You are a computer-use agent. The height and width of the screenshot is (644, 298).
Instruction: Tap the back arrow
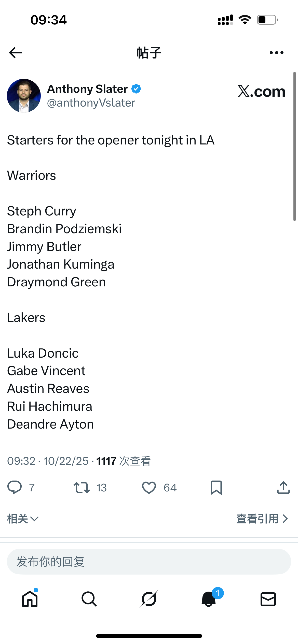tap(16, 53)
